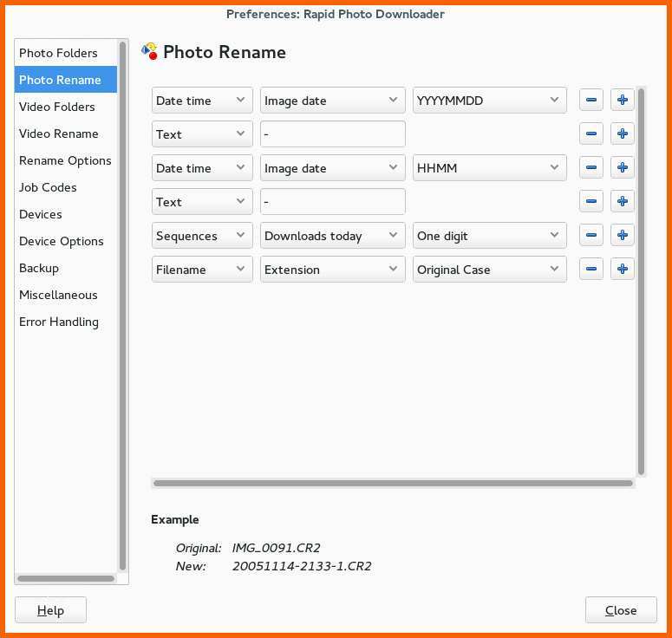Open the Sequences type dropdown

(202, 236)
